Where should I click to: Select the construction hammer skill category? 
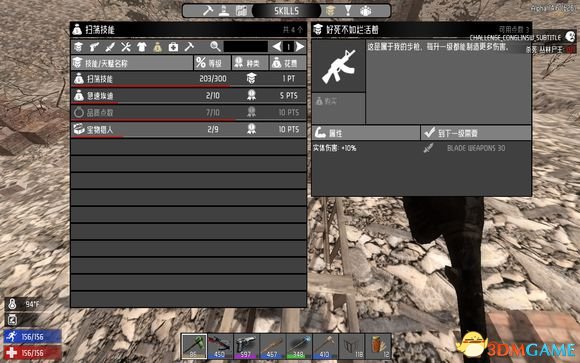189,47
